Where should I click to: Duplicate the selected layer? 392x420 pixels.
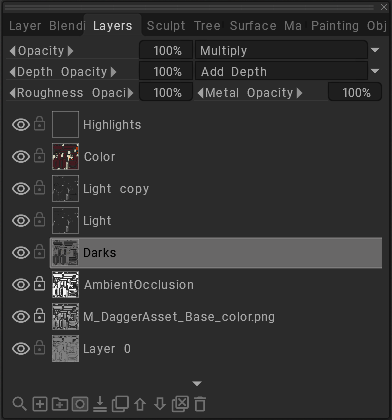120,404
